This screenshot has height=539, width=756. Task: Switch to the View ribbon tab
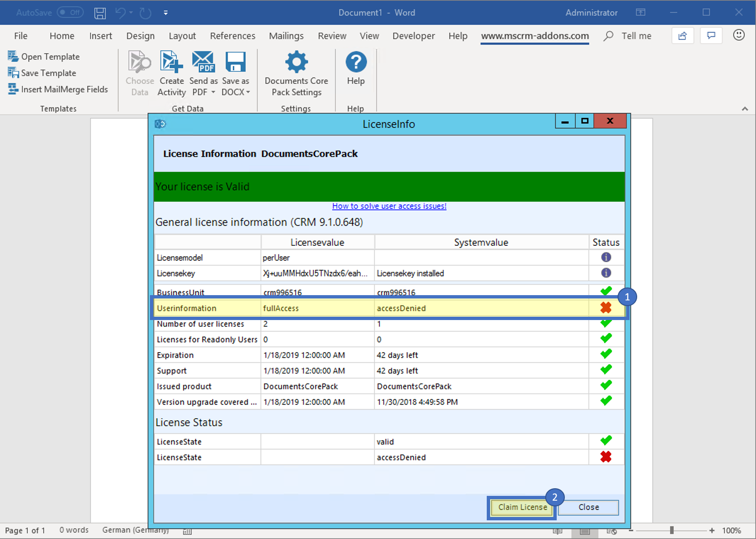(x=369, y=36)
